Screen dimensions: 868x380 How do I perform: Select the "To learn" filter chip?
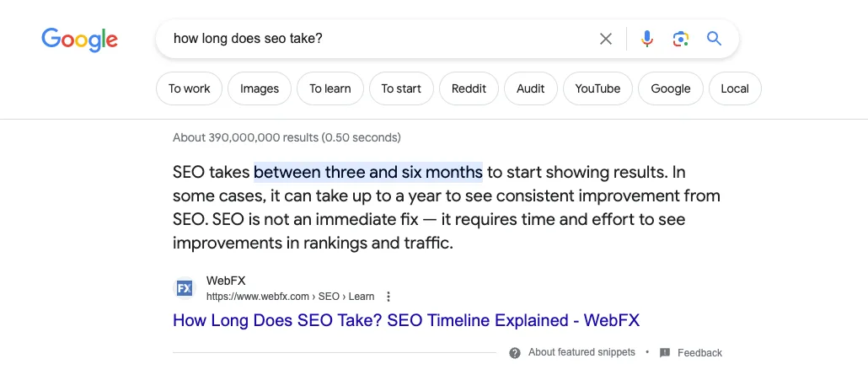pos(330,88)
